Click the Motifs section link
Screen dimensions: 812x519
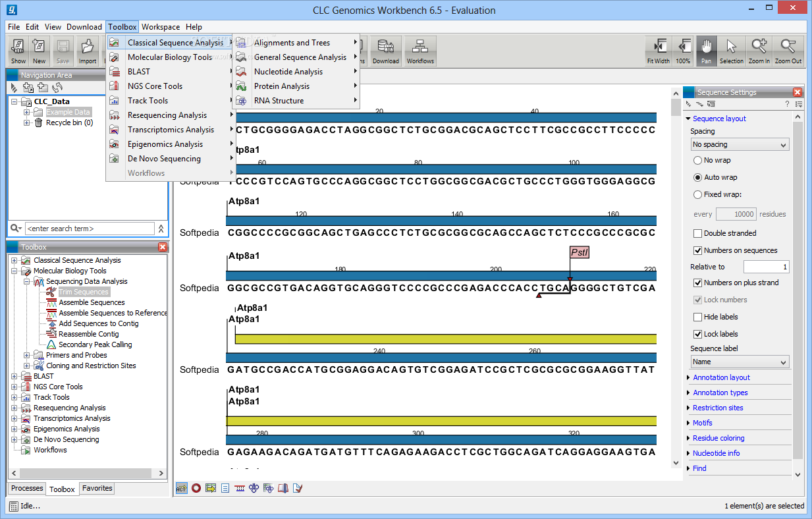(703, 423)
